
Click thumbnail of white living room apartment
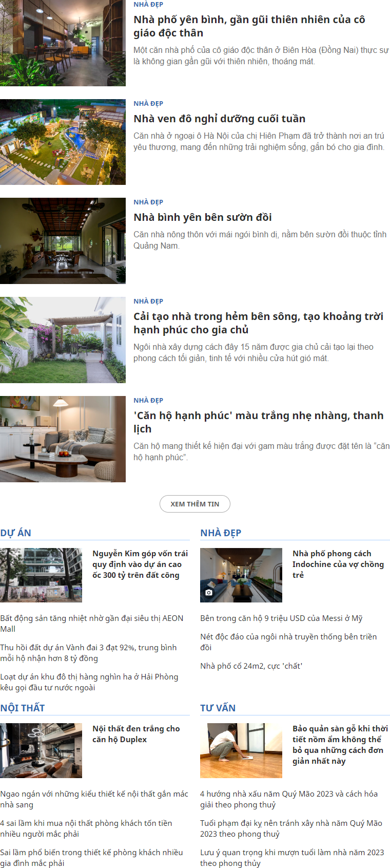63,439
